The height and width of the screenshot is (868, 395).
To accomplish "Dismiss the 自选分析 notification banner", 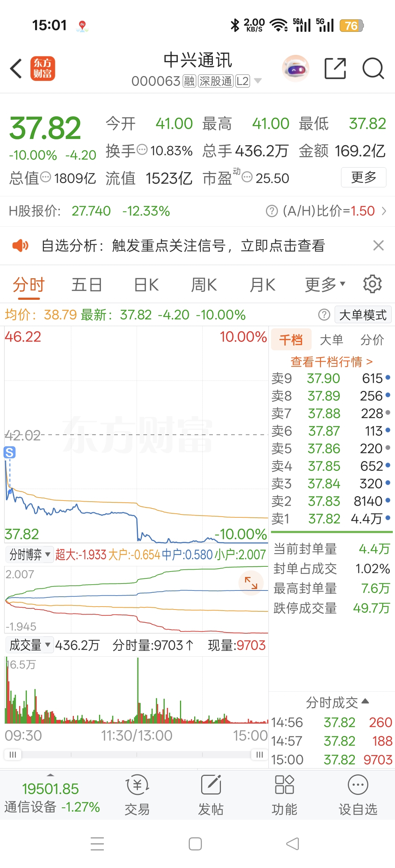I will [x=379, y=245].
